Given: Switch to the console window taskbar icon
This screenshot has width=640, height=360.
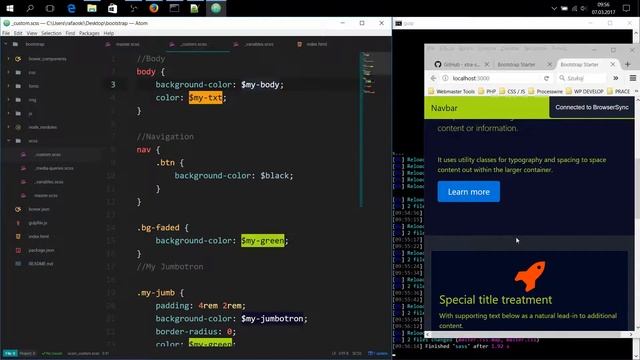Looking at the screenshot, I should pyautogui.click(x=174, y=8).
